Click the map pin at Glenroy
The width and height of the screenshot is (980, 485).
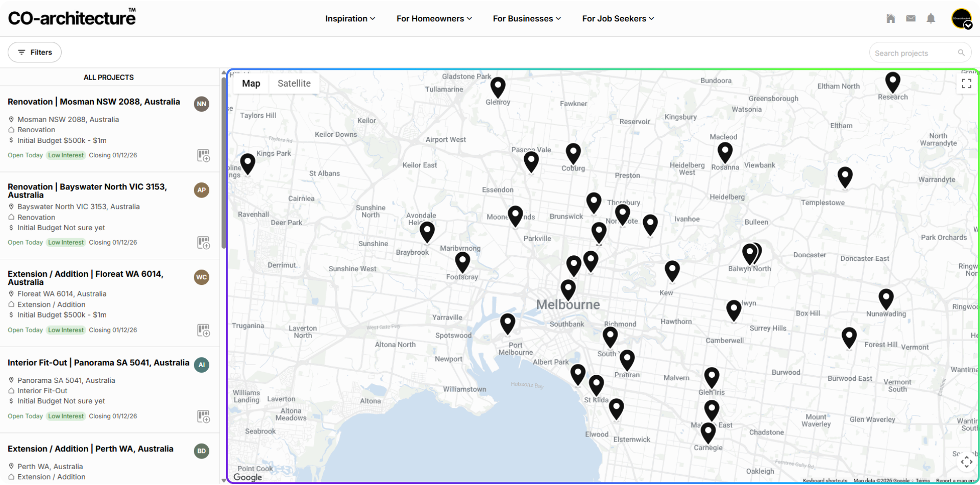click(498, 88)
